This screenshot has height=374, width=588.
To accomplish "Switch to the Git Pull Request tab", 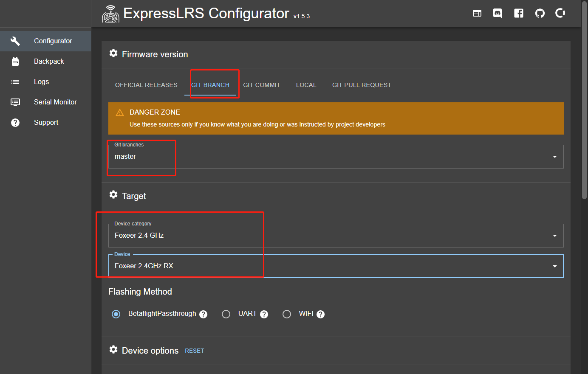I will [362, 85].
